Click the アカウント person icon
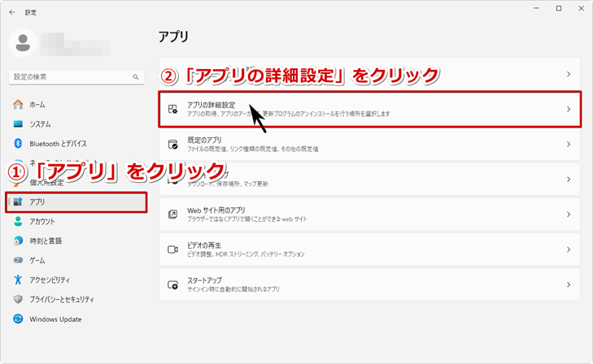 (x=18, y=221)
